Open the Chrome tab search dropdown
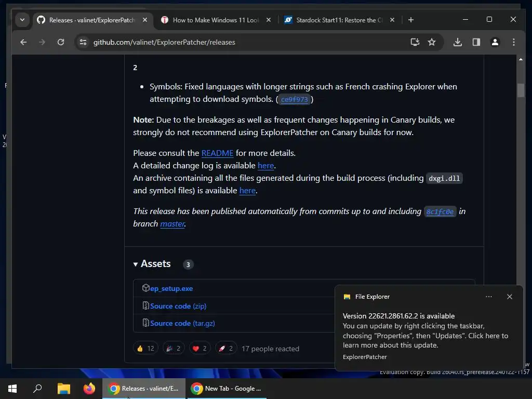The height and width of the screenshot is (399, 532). click(22, 20)
